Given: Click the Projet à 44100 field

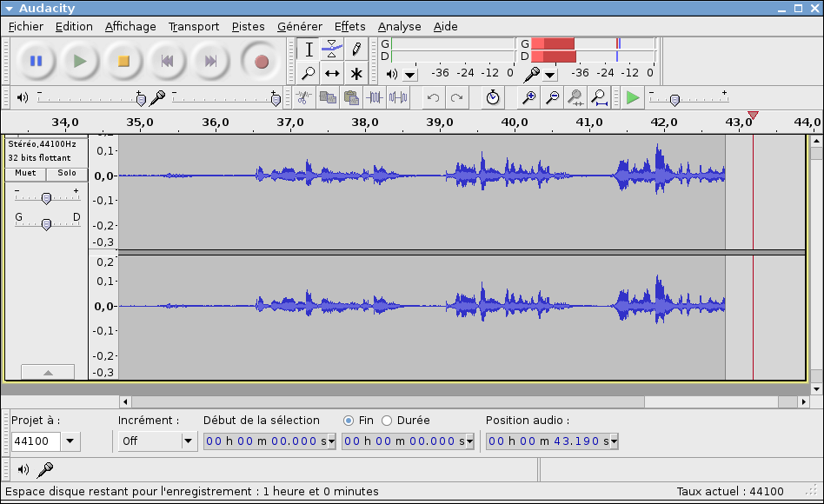Looking at the screenshot, I should click(36, 441).
